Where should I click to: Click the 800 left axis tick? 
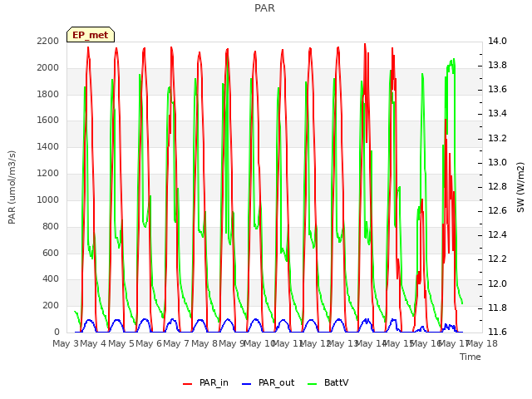[x=51, y=226]
